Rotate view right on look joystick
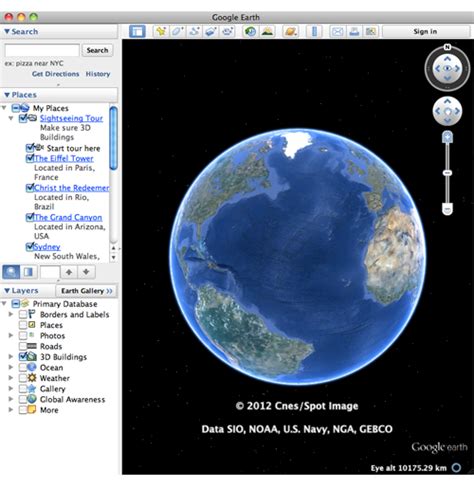The width and height of the screenshot is (474, 488). coord(457,69)
